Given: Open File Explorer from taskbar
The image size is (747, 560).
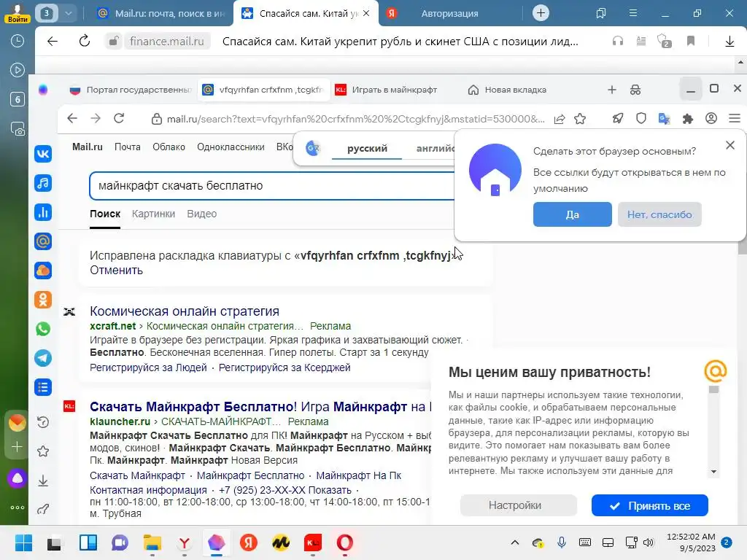Looking at the screenshot, I should [152, 542].
